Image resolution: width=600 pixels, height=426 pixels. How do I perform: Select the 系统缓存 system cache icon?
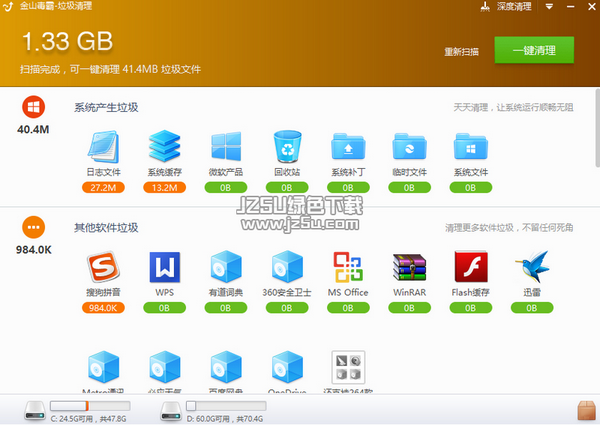coord(165,146)
